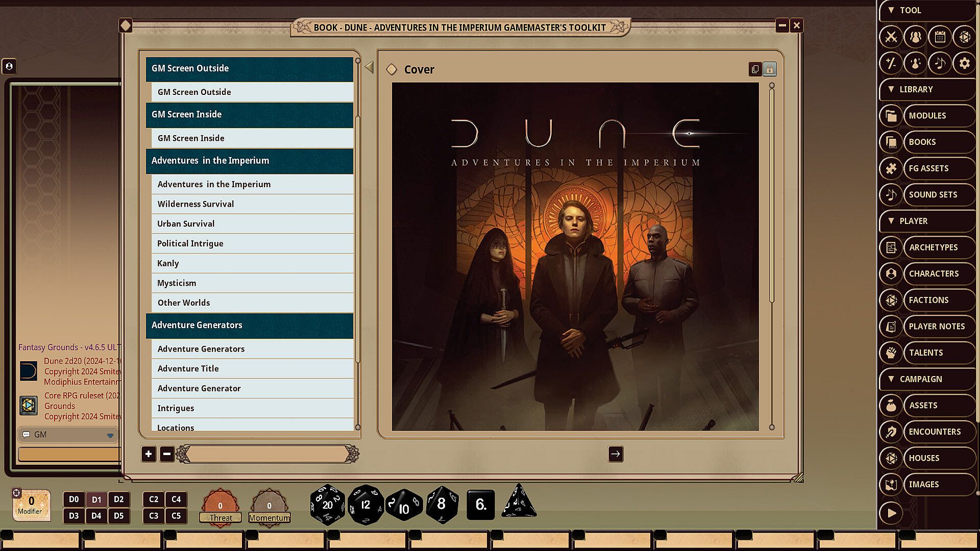Click the Threat counter token
The height and width of the screenshot is (551, 980).
[220, 506]
